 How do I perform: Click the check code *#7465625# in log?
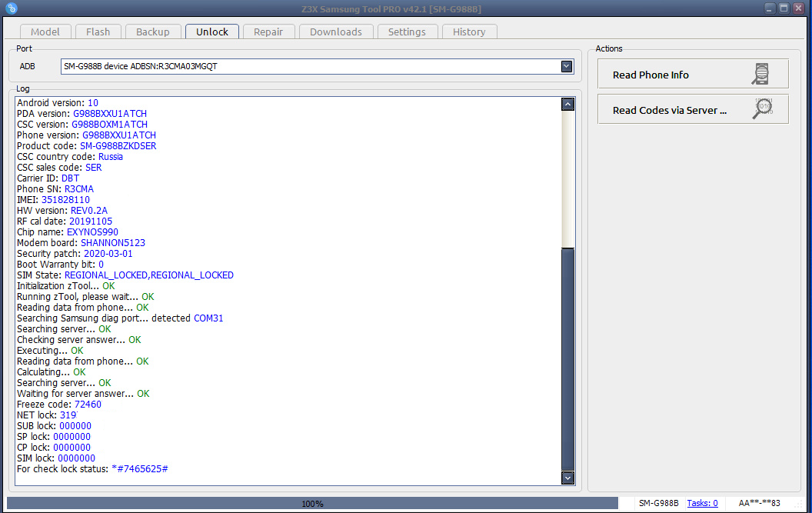[140, 469]
